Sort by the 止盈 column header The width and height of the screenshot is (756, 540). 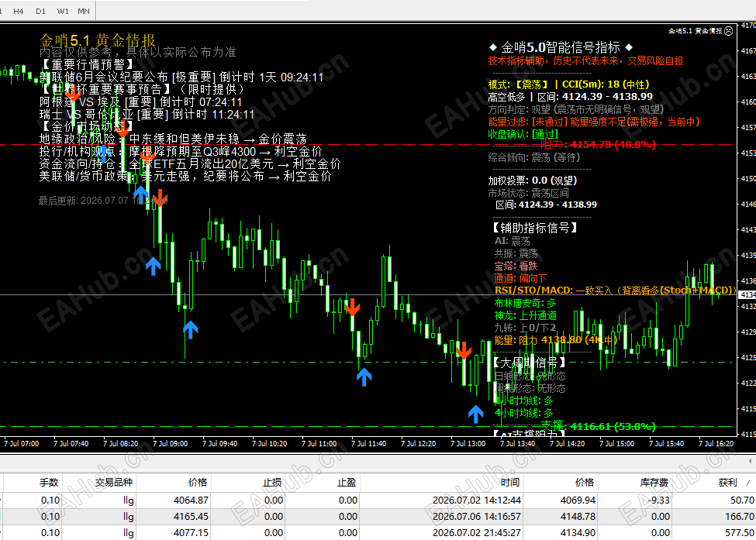[347, 482]
